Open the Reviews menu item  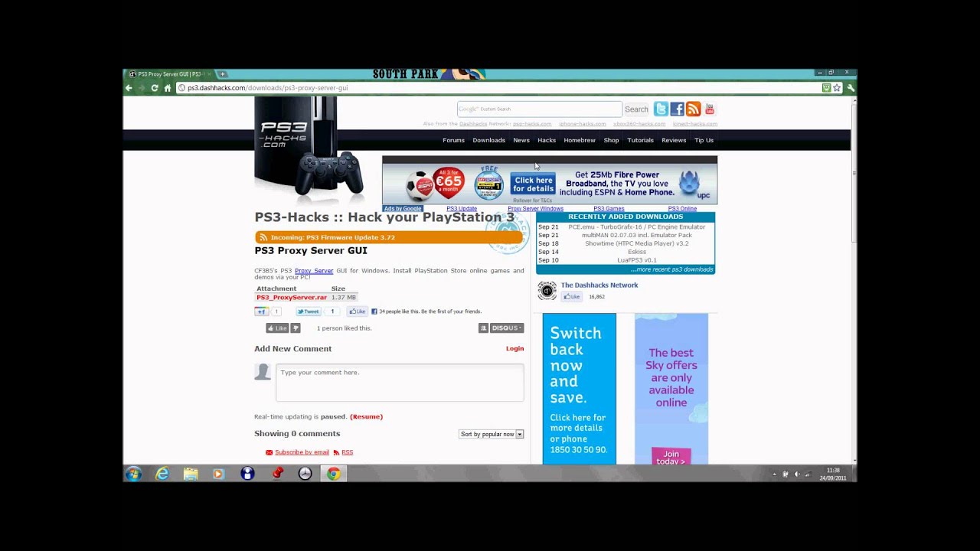(x=674, y=140)
